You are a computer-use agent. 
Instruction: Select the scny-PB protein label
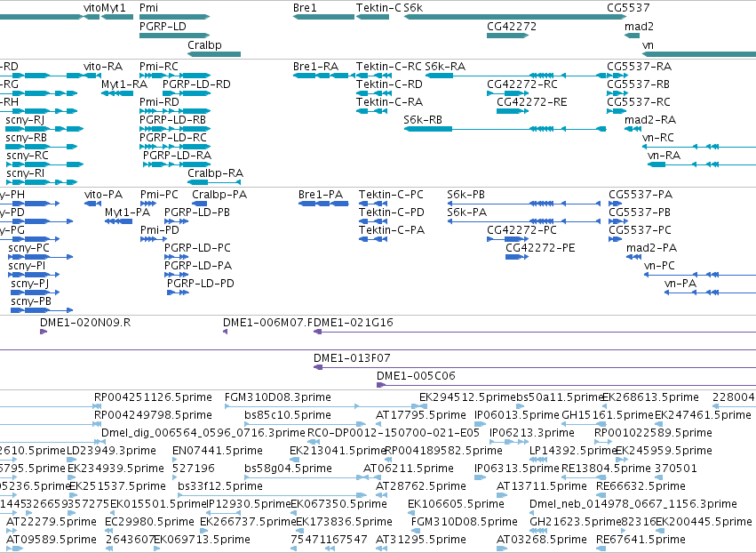31,302
